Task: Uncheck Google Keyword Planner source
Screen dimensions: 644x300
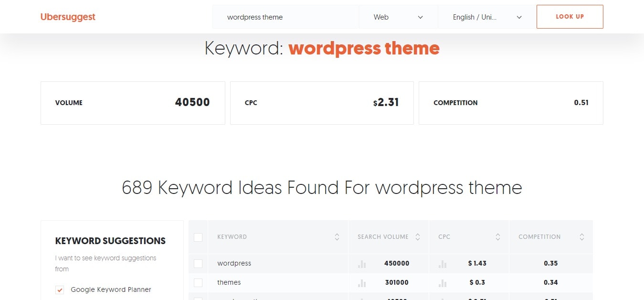Action: click(60, 290)
